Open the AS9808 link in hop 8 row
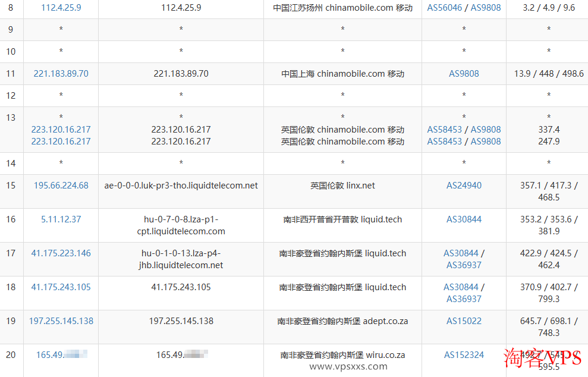 coord(486,8)
